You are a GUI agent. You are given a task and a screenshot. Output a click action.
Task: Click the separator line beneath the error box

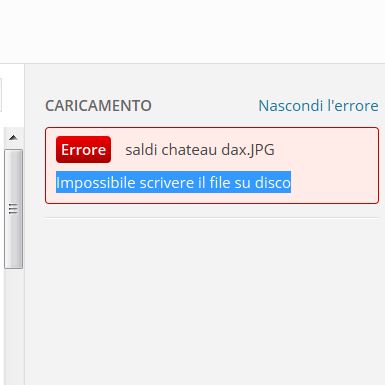tap(212, 218)
